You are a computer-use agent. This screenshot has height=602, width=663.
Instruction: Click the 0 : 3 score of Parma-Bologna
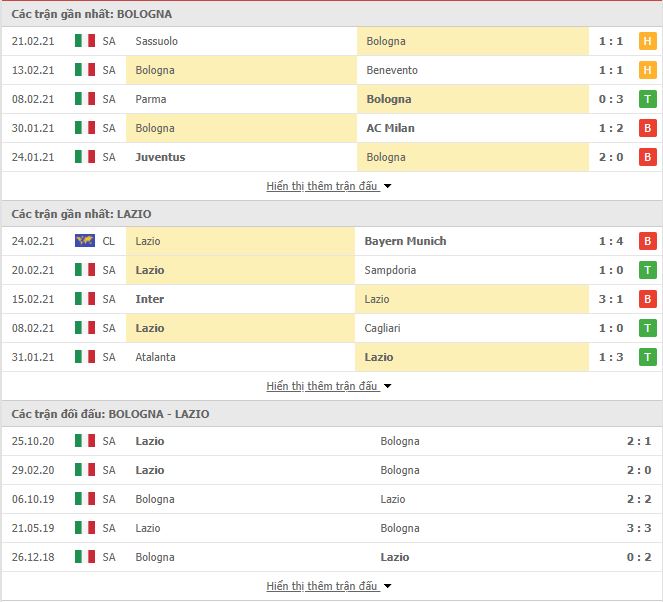click(x=611, y=99)
